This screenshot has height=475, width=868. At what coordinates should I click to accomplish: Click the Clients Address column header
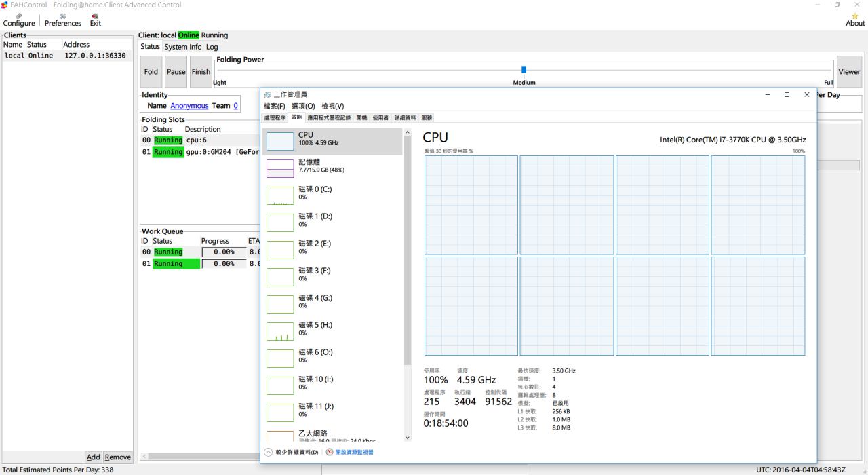(x=76, y=45)
